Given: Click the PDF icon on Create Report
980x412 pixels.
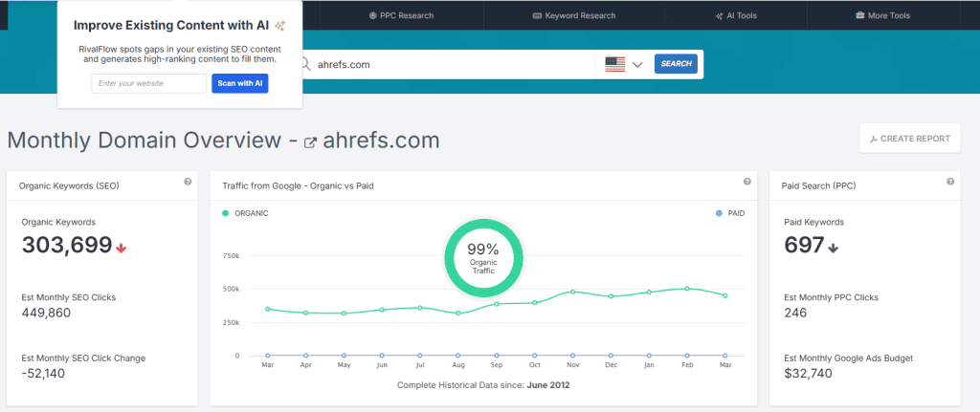Looking at the screenshot, I should point(874,140).
